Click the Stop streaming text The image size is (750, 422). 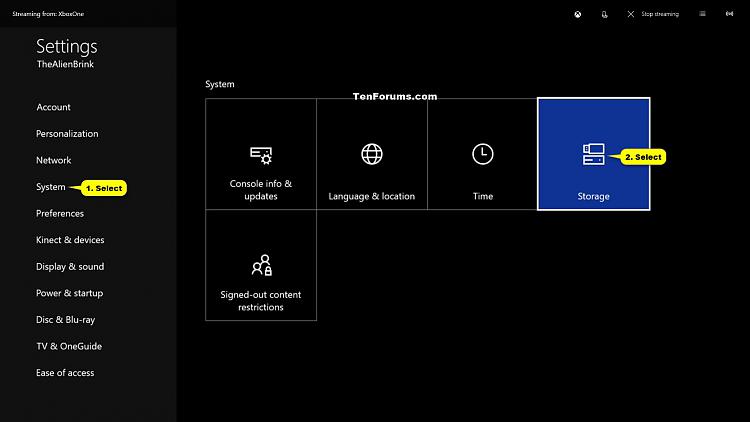click(x=660, y=14)
